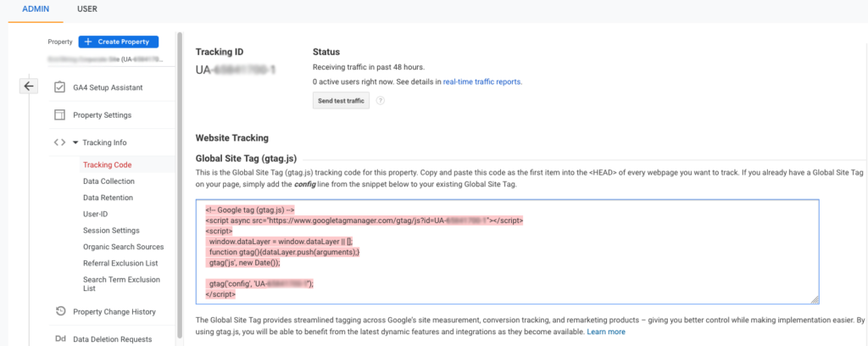This screenshot has width=868, height=346.
Task: Open Search Term Exclusion List
Action: [122, 284]
